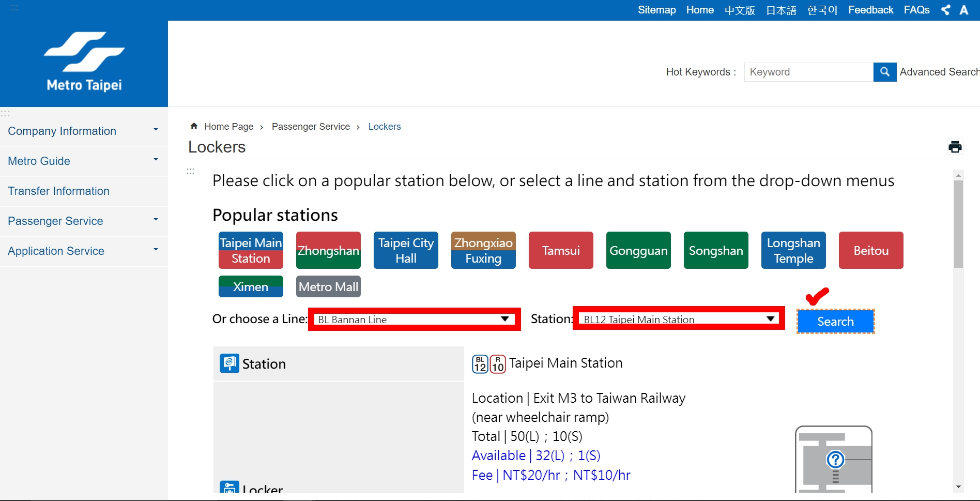Screen dimensions: 980x501
Task: Click scrollbar down arrow
Action: [x=958, y=487]
